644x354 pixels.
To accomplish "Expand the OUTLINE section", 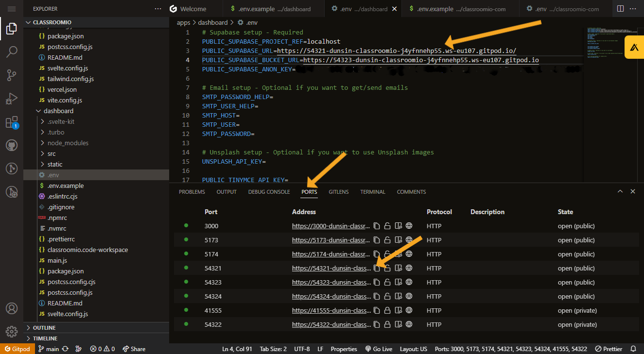I will (x=44, y=327).
